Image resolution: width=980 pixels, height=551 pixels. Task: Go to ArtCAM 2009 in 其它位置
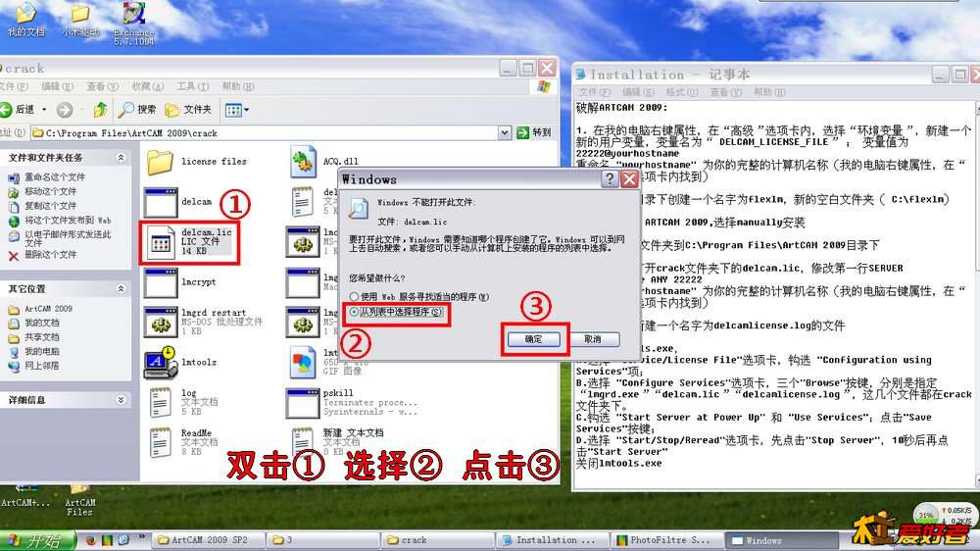tap(48, 309)
